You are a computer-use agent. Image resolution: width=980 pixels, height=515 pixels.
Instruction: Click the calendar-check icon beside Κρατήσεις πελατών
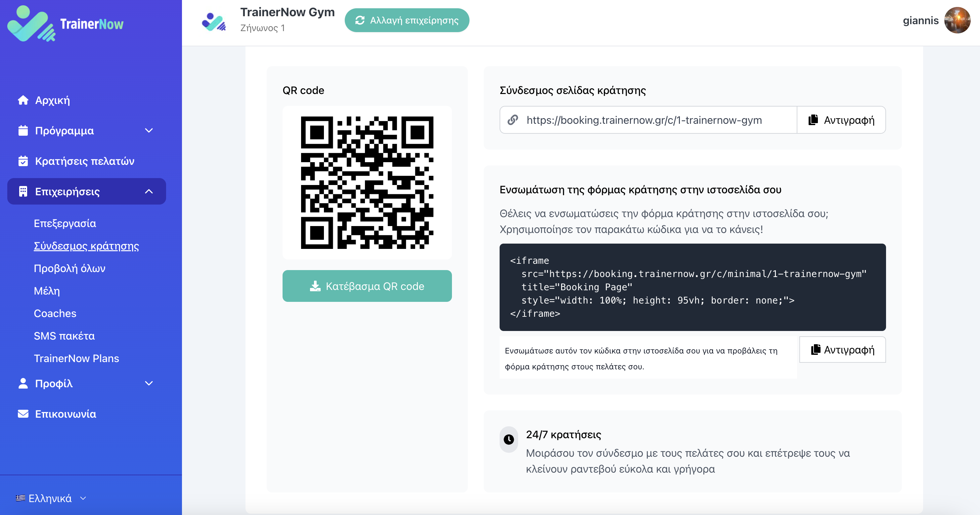(x=23, y=161)
